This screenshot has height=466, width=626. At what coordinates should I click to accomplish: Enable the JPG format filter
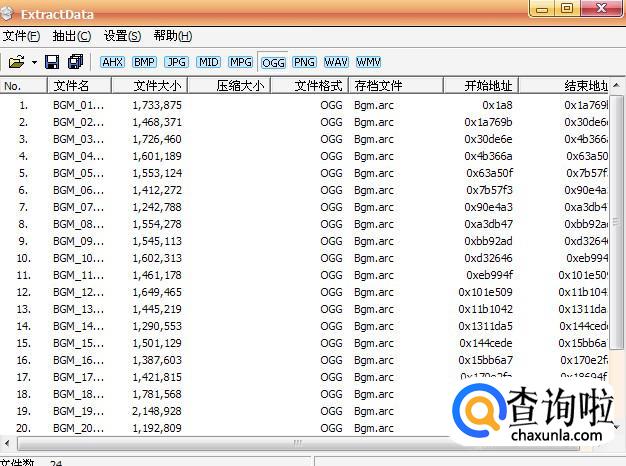click(x=176, y=62)
